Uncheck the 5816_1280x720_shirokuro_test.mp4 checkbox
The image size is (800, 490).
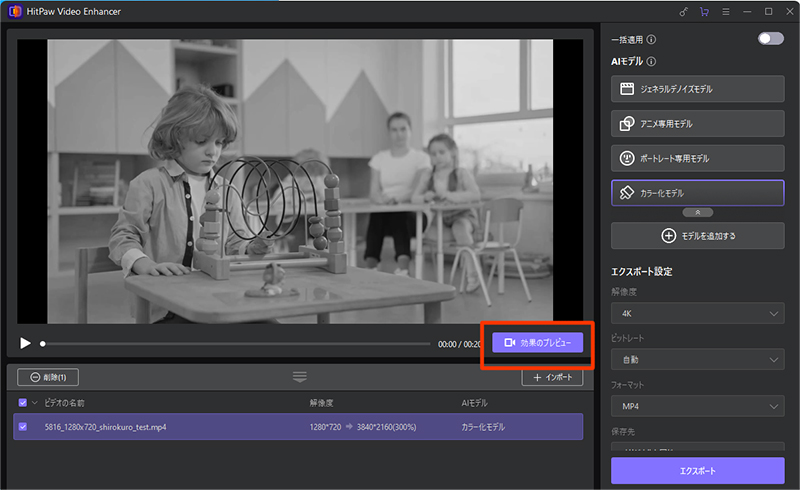pyautogui.click(x=23, y=427)
